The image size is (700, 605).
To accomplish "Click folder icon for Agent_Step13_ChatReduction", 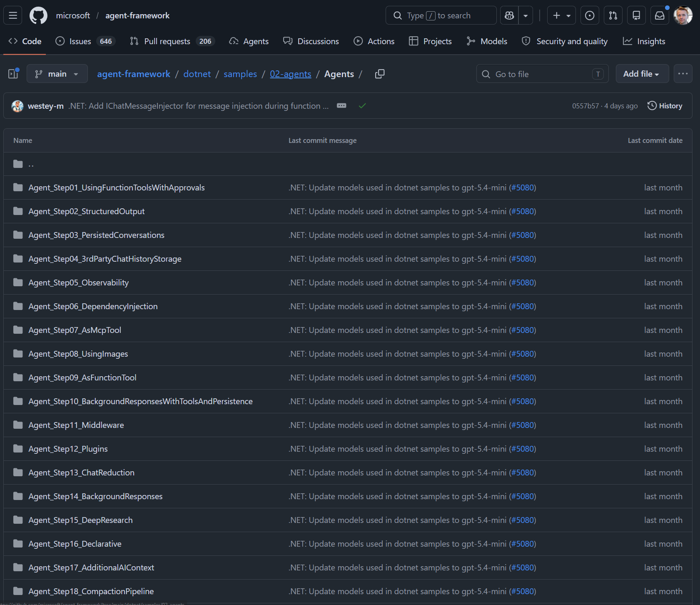I will [18, 472].
